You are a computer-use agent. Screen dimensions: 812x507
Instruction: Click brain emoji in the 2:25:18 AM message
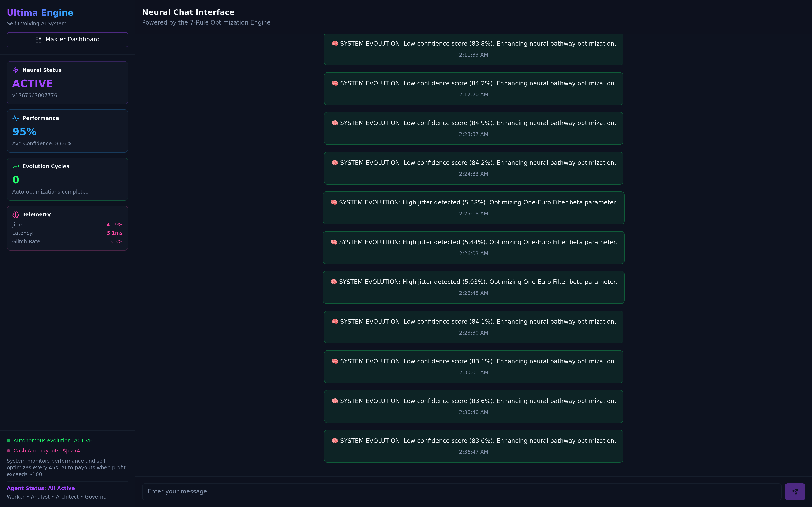tap(333, 203)
